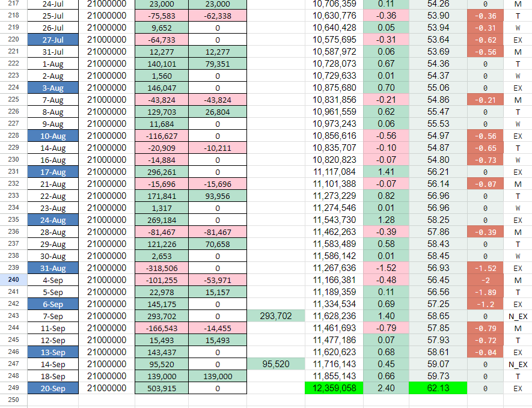This screenshot has width=532, height=408.
Task: Select the 3-Aug date cell
Action: point(53,88)
